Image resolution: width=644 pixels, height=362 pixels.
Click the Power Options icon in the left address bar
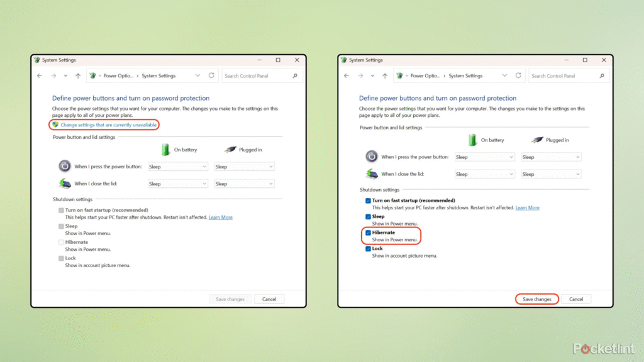[x=93, y=76]
